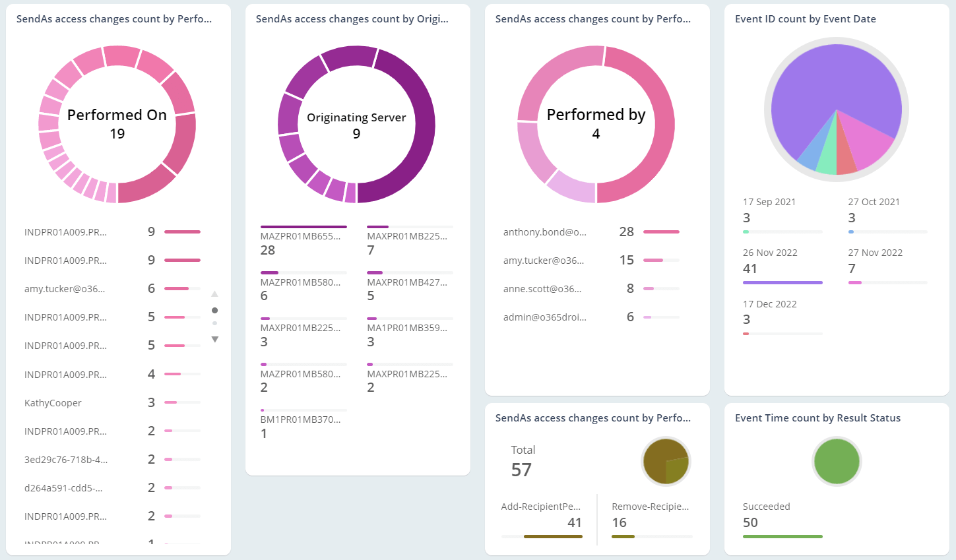
Task: Click the down arrow beside the Performed On list
Action: 214,339
